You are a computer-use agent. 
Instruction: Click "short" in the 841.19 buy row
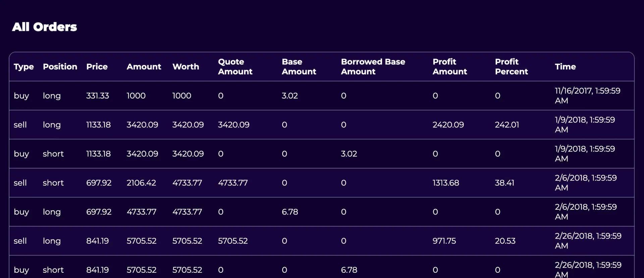(x=53, y=270)
